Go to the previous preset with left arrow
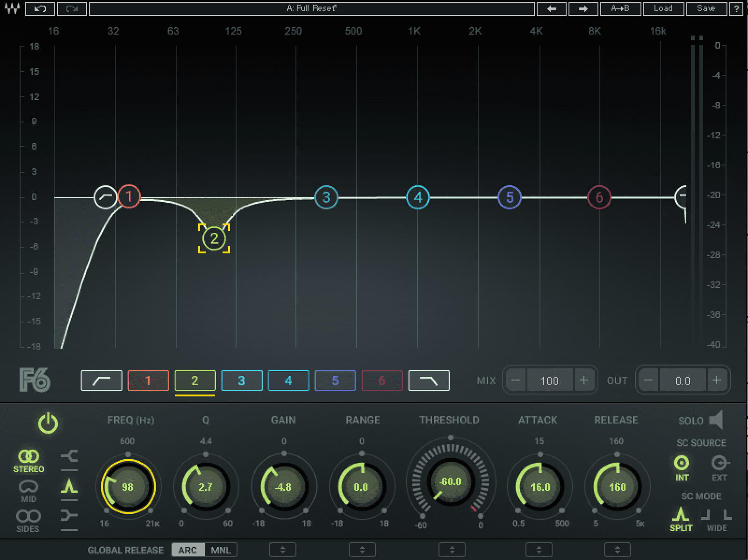This screenshot has width=748, height=560. pyautogui.click(x=552, y=8)
